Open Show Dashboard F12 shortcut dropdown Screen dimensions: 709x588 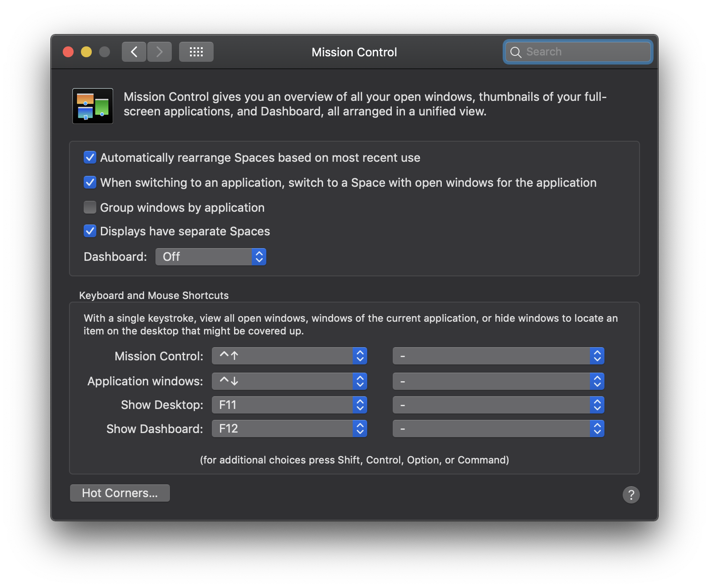(x=290, y=429)
